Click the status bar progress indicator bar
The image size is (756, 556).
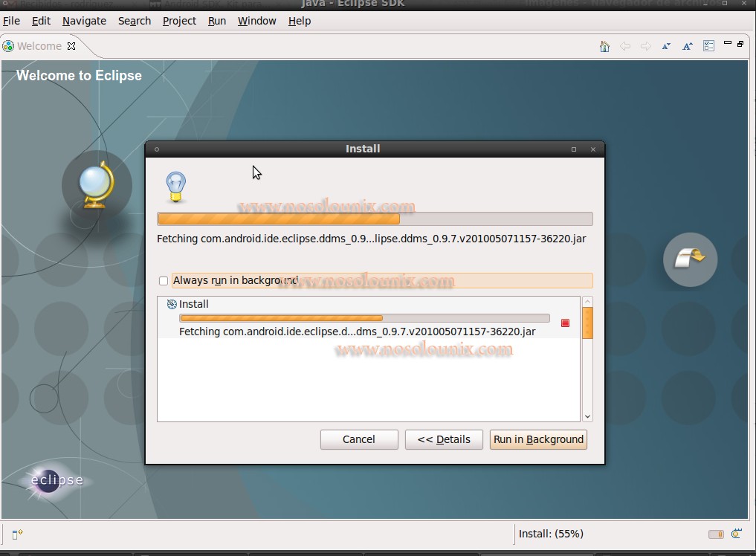[x=716, y=534]
